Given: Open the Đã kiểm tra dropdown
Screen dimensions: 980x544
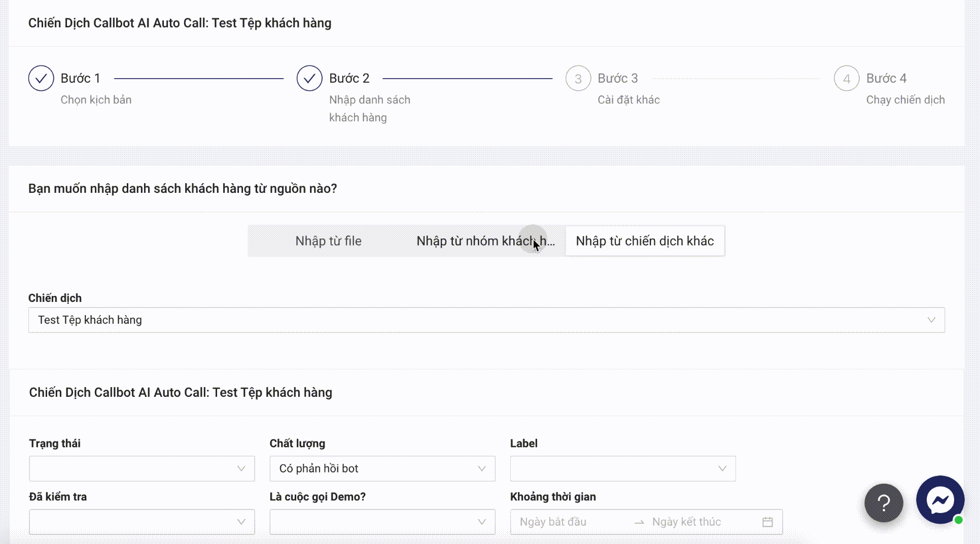Looking at the screenshot, I should [142, 522].
